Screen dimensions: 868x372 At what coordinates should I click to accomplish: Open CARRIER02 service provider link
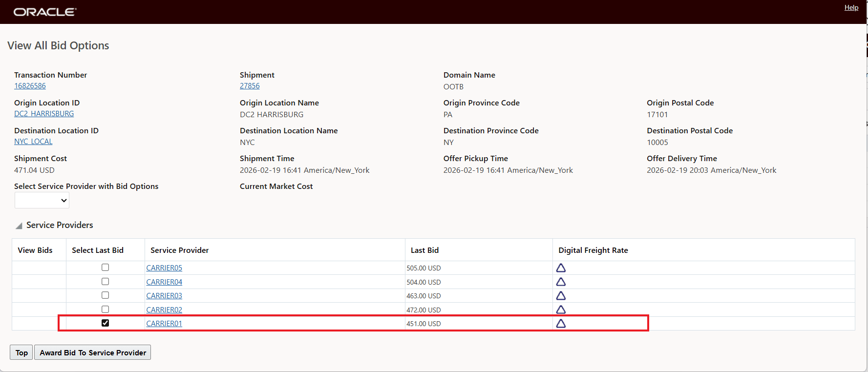click(164, 310)
